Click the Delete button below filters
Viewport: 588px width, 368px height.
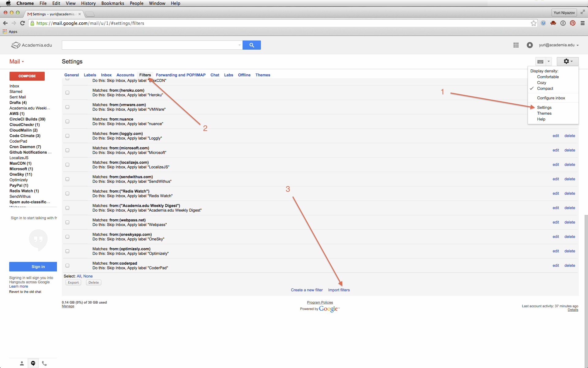click(94, 282)
